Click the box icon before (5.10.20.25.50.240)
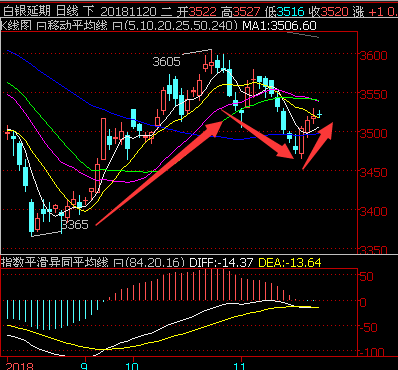 click(x=117, y=26)
